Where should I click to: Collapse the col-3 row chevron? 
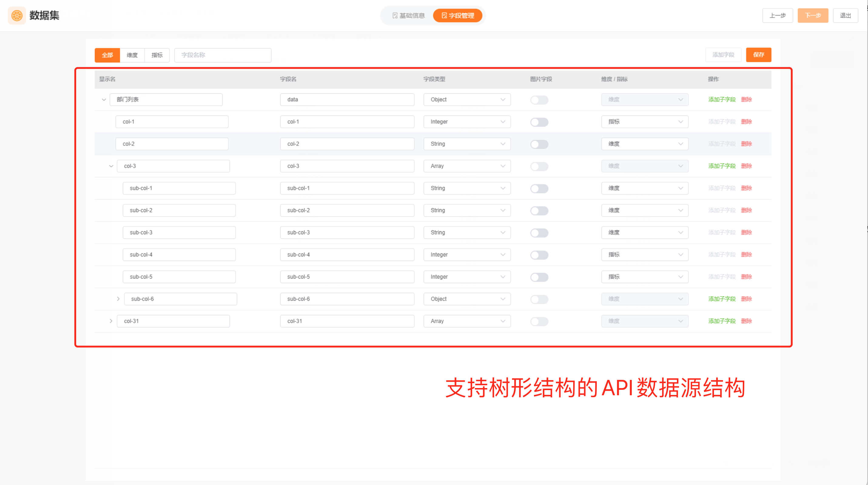[111, 166]
